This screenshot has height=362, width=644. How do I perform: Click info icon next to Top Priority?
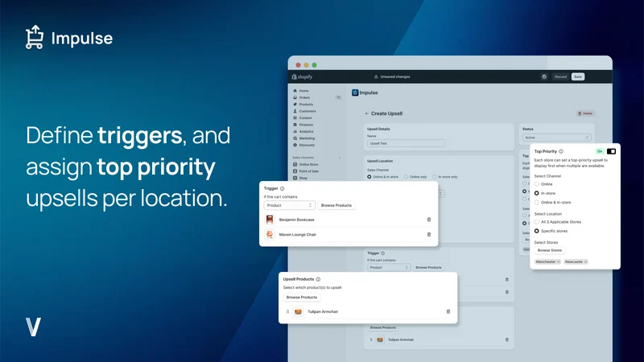pyautogui.click(x=561, y=151)
